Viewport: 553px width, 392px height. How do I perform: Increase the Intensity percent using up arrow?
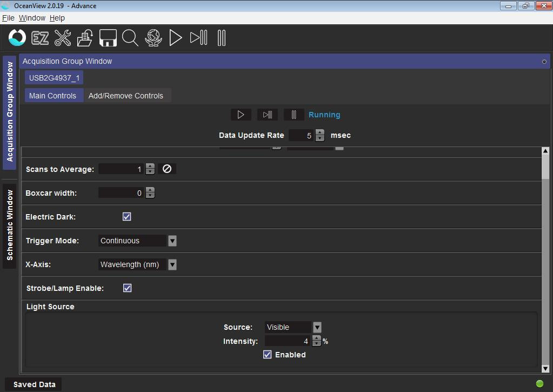[x=317, y=338]
